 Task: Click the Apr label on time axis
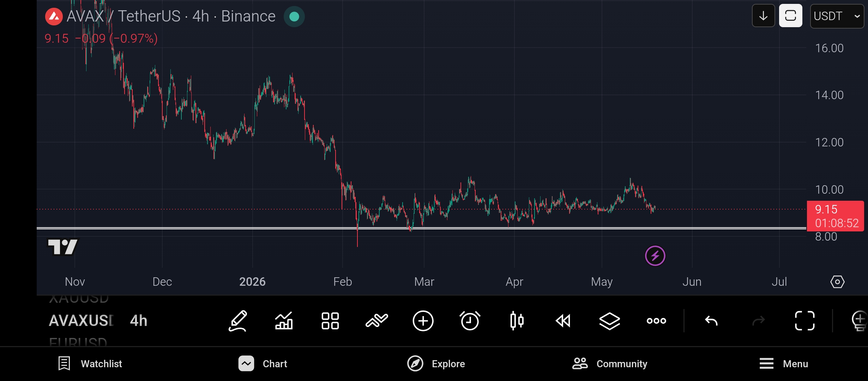pyautogui.click(x=514, y=282)
